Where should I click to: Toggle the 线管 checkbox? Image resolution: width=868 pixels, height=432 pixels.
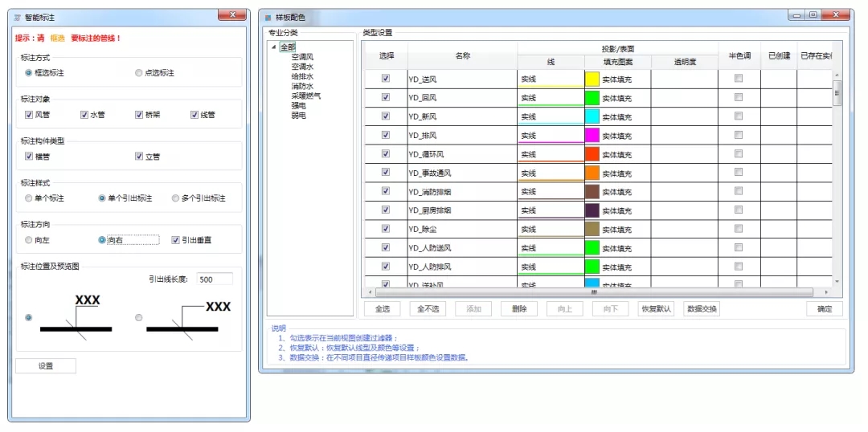pyautogui.click(x=194, y=115)
